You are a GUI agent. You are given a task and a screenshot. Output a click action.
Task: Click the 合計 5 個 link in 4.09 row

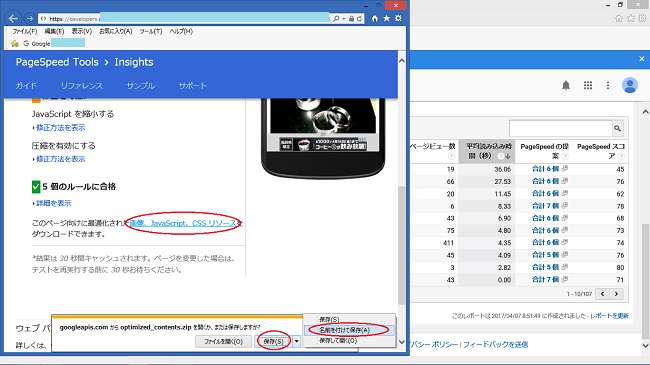point(545,255)
